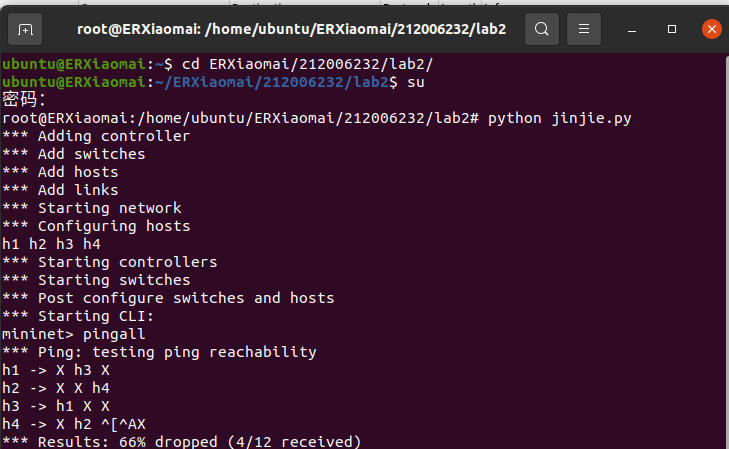
Task: Click the '*** Starting CLI:' line
Action: pos(78,316)
